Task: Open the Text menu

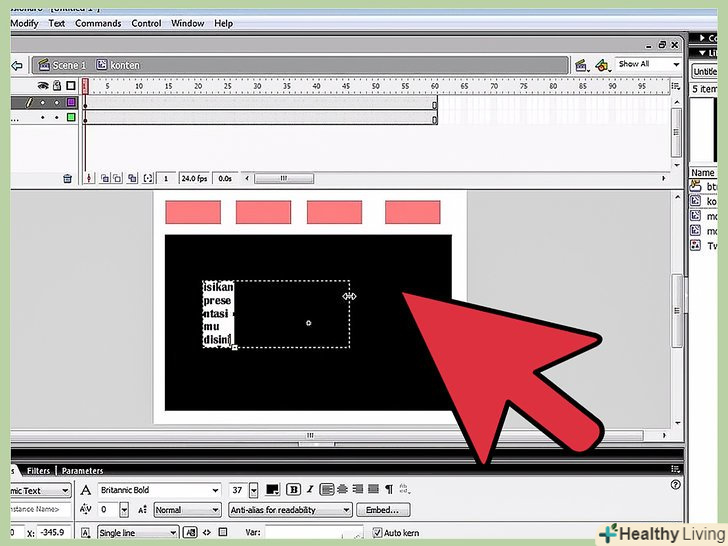Action: tap(57, 23)
